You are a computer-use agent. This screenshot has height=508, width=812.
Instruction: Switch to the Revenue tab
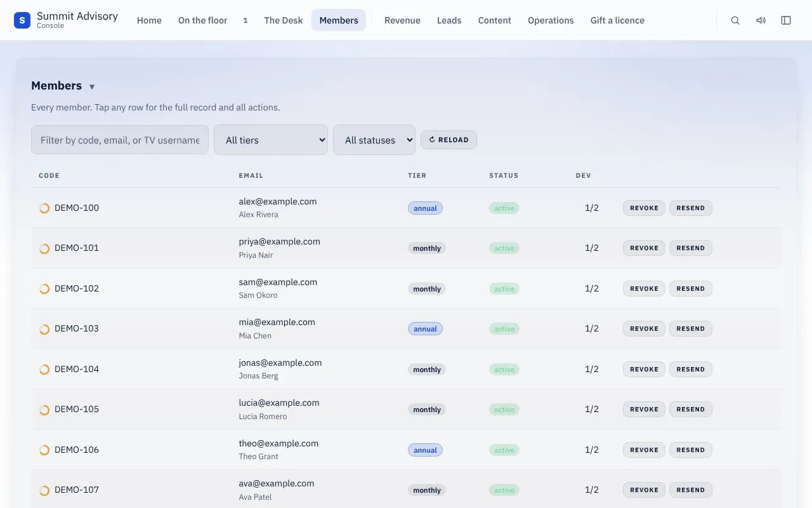pos(402,20)
